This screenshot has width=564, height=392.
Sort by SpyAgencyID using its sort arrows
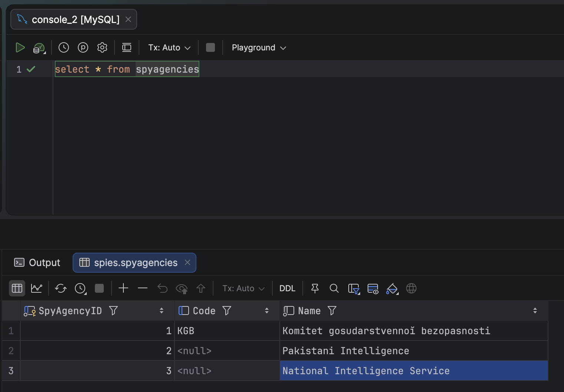coord(162,310)
